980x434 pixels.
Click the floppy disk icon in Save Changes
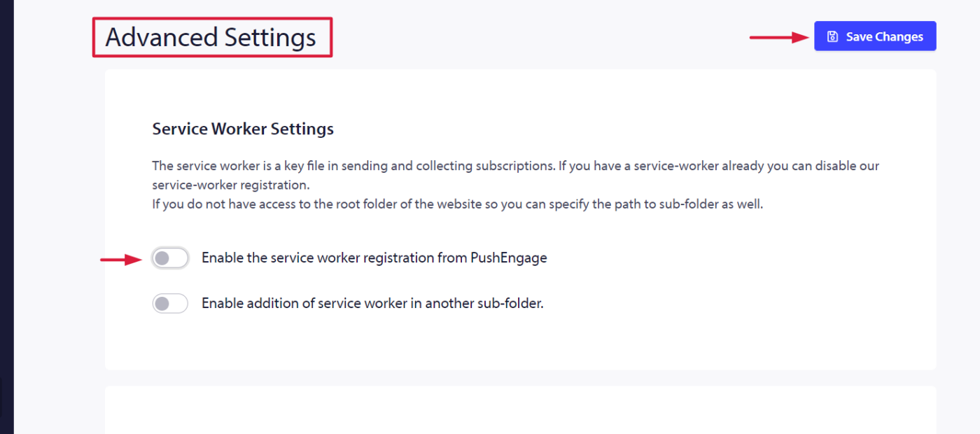pos(832,36)
